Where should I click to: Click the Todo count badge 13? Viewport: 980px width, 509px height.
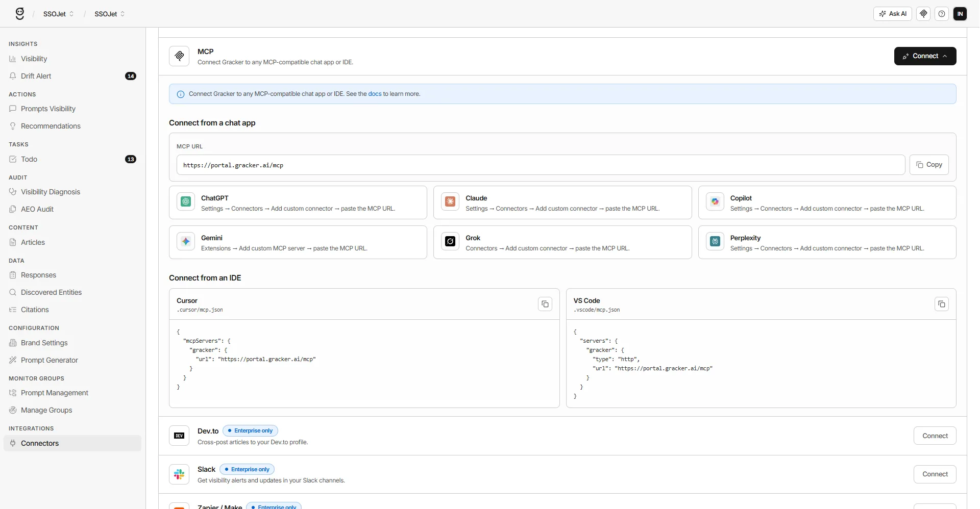(131, 159)
